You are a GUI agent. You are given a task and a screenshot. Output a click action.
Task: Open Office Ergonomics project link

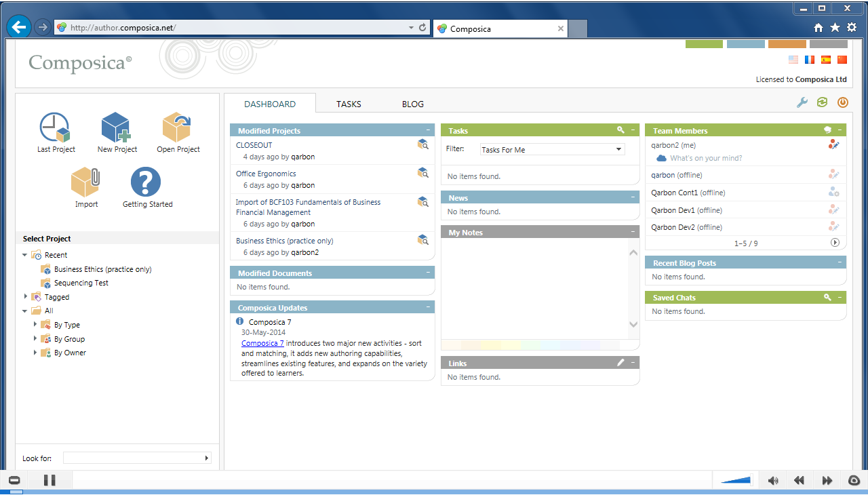pos(266,174)
